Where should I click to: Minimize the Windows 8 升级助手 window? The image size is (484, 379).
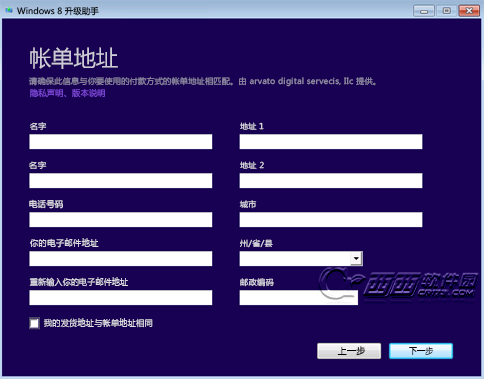[424, 11]
